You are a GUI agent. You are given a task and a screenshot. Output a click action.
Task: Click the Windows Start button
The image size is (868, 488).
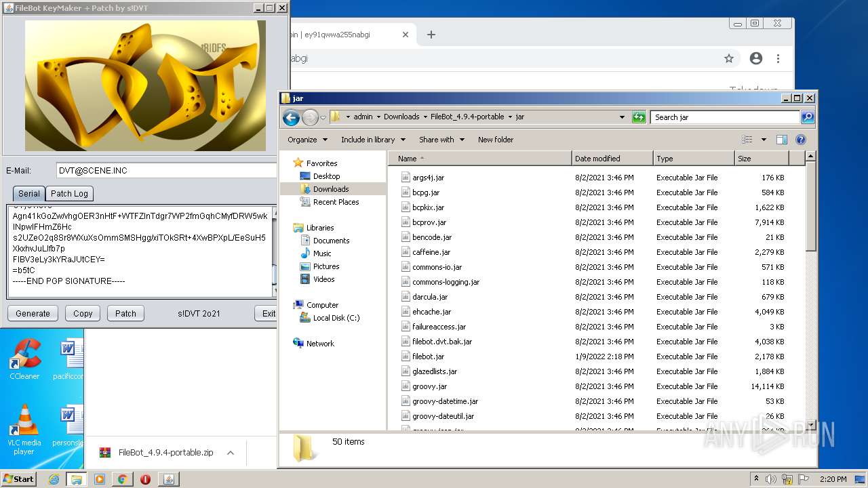(19, 479)
